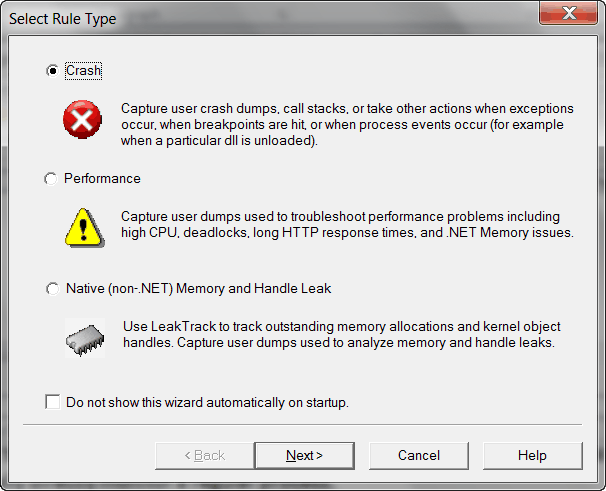Select Native Memory and Handle Leak radio

[x=52, y=288]
